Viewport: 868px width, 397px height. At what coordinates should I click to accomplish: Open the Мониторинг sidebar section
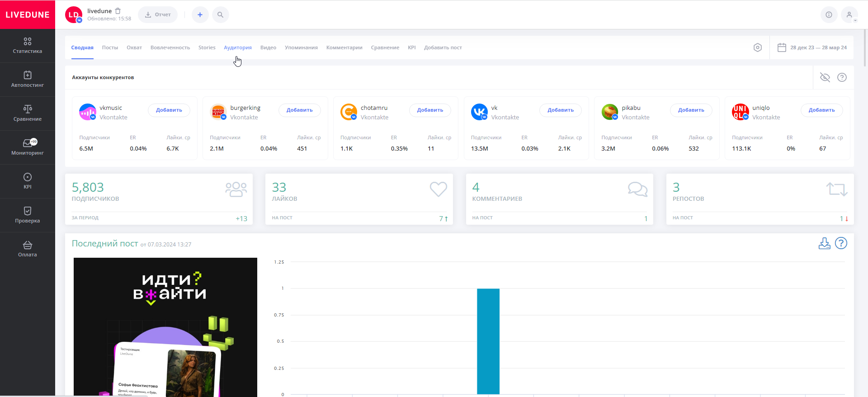(28, 147)
